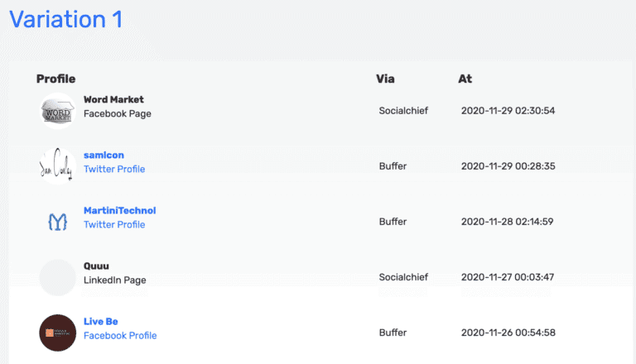Click Twitter Profile under MartiniTechnol
Viewport: 636px width, 364px height.
coord(114,224)
